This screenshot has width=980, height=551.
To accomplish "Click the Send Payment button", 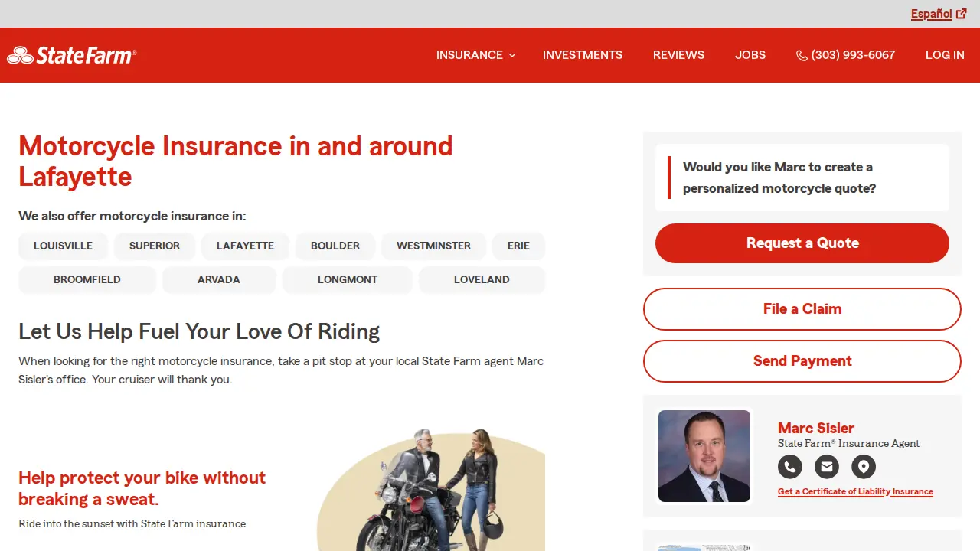I will [x=802, y=361].
